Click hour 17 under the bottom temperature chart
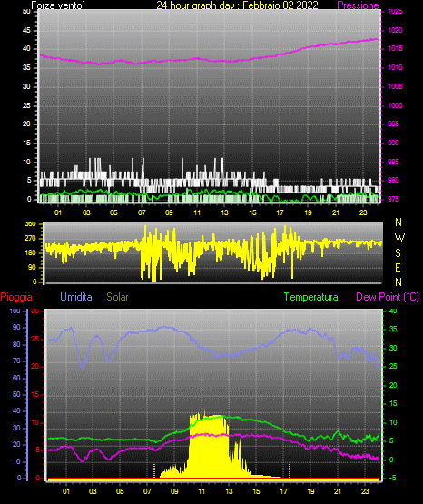Viewport: 423px width, 504px height. point(283,491)
